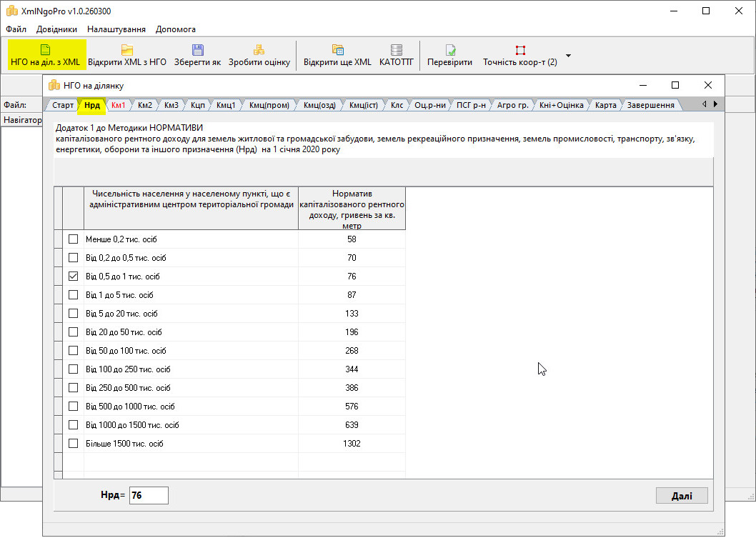Click the Нрд value input field

(x=149, y=495)
